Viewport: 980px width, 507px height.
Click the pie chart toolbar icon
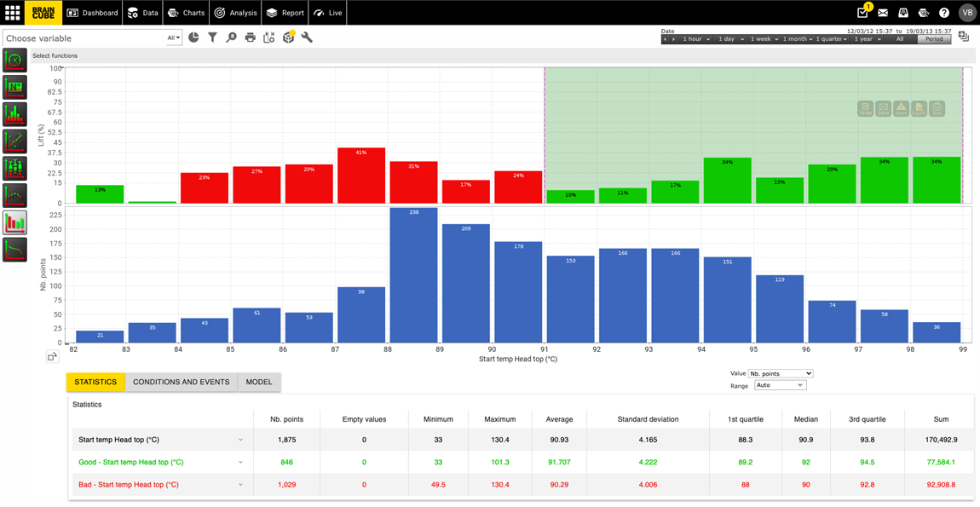click(193, 37)
